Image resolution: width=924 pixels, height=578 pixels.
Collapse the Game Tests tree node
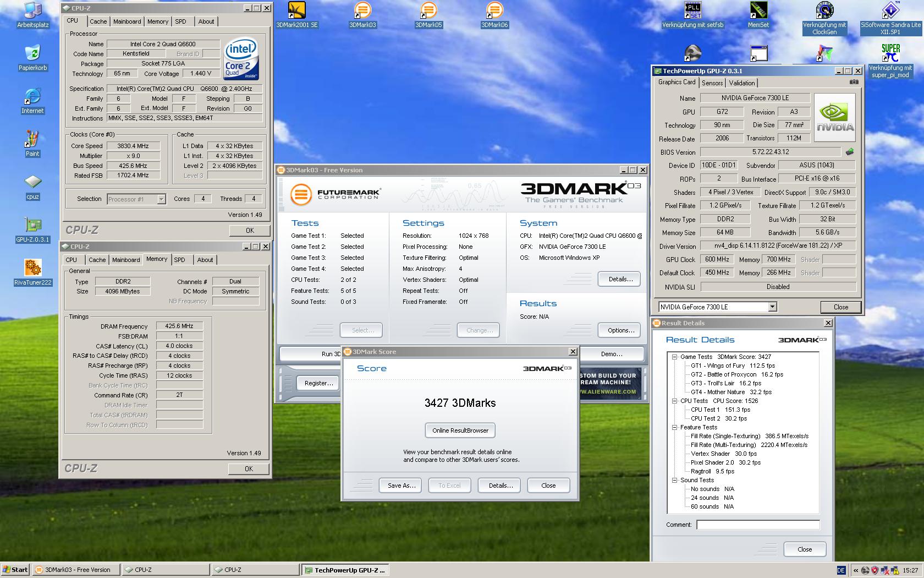(674, 357)
